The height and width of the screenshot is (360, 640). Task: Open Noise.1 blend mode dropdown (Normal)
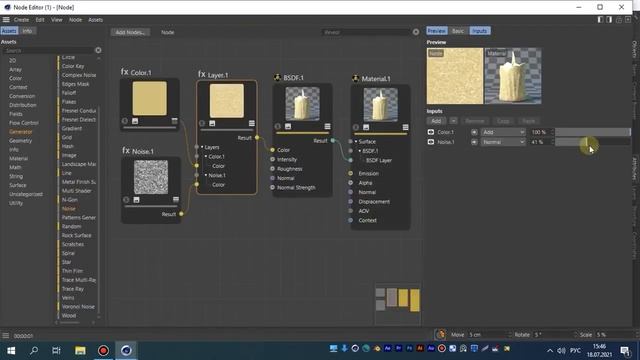[503, 142]
